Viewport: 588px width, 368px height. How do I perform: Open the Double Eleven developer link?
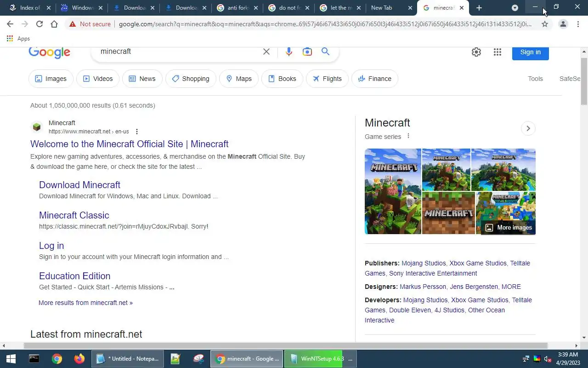tap(410, 310)
